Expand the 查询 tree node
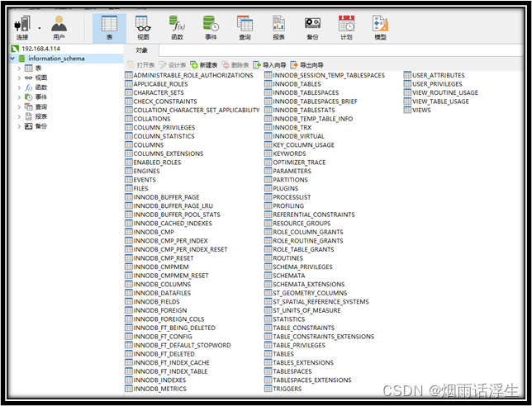This screenshot has height=406, width=532. 19,107
